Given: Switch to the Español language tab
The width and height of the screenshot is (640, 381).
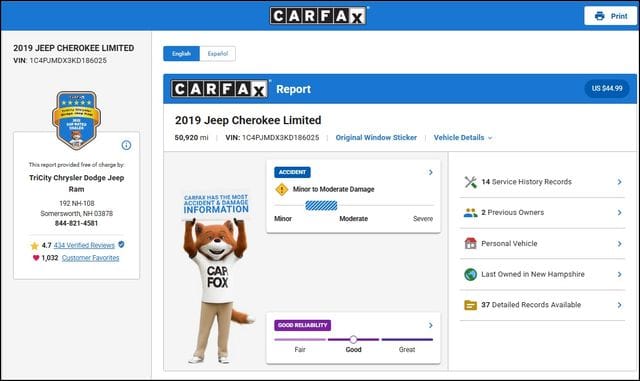Looking at the screenshot, I should coord(218,53).
